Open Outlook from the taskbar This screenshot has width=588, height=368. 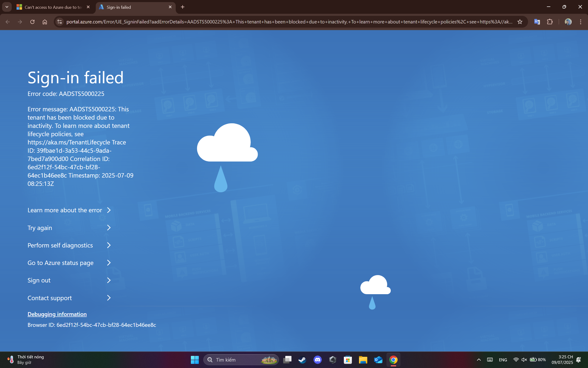(378, 360)
